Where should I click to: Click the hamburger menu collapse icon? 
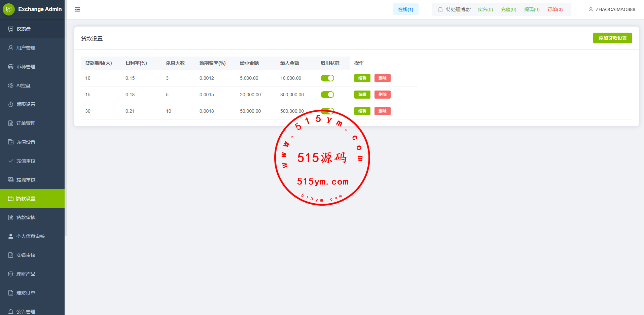tap(77, 9)
